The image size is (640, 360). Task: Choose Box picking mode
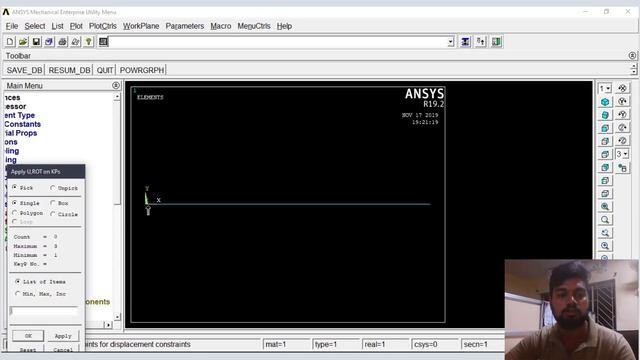point(53,202)
